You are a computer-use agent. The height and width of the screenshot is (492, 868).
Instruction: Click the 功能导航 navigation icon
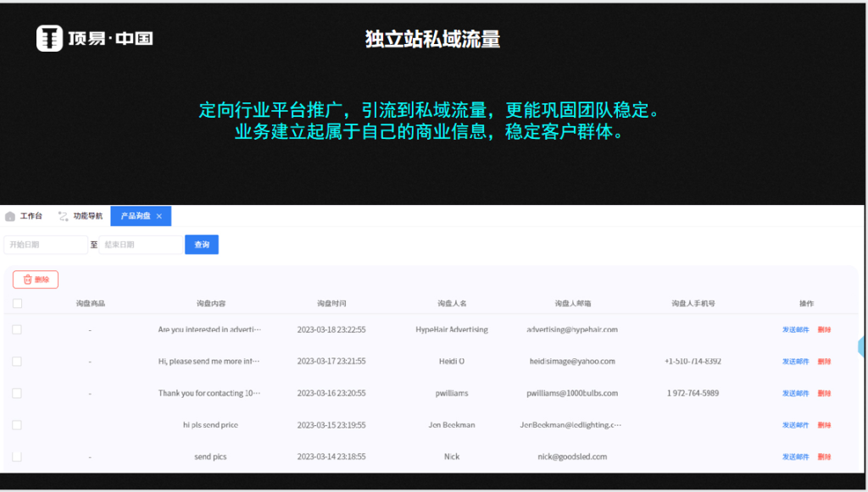tap(63, 216)
